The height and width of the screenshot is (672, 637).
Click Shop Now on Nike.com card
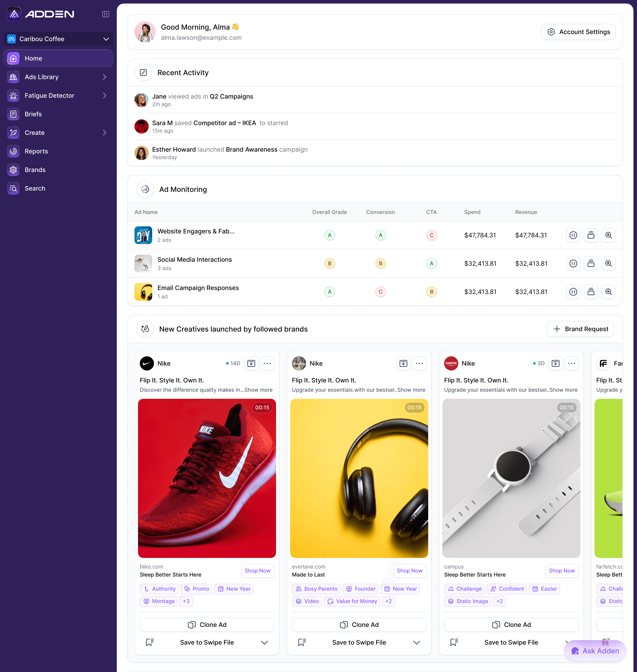click(257, 571)
